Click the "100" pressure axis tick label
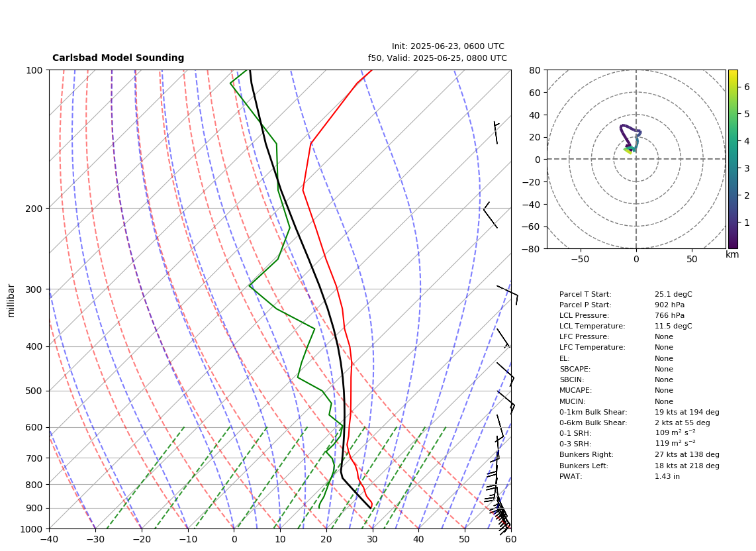This screenshot has height=551, width=756. point(35,70)
